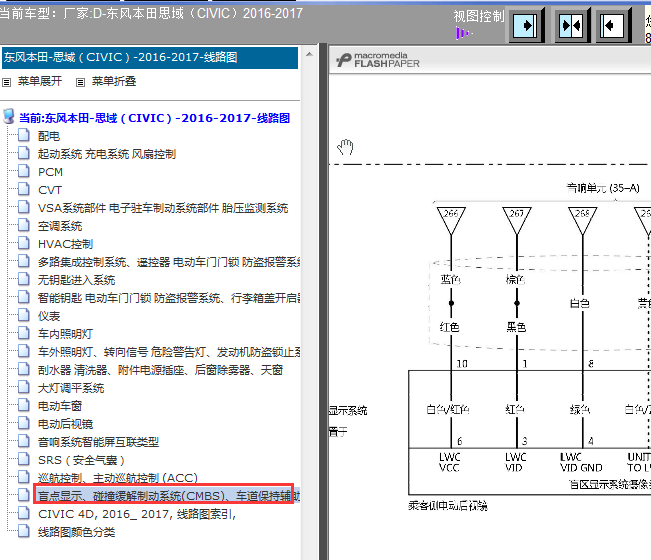This screenshot has height=560, width=651.
Task: Click the document icon beside PCM
Action: (24, 171)
